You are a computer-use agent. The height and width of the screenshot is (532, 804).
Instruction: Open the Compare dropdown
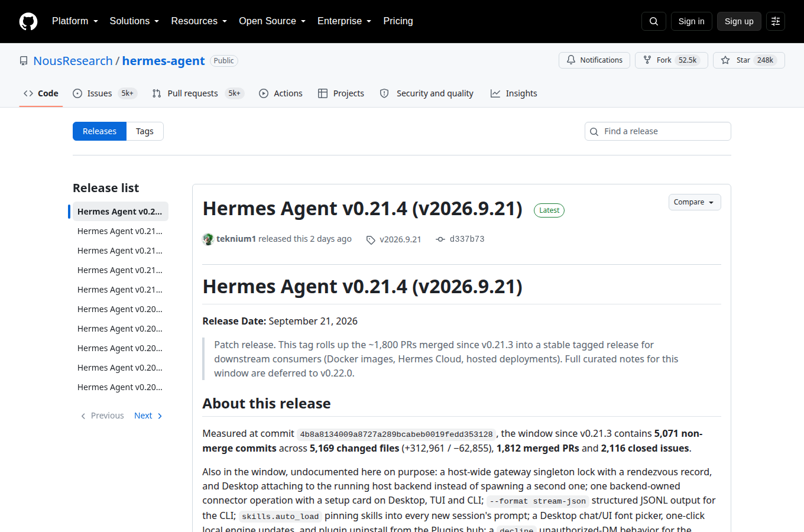(695, 202)
